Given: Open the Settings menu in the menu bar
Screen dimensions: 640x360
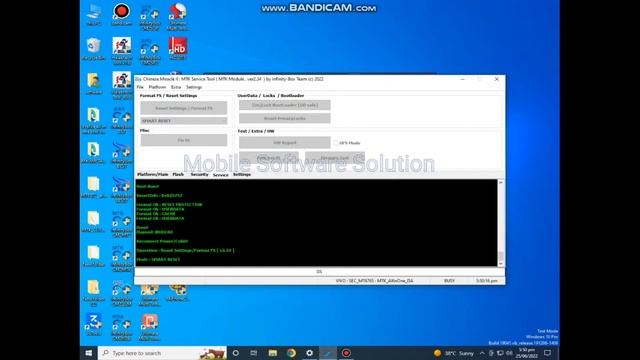Looking at the screenshot, I should (194, 87).
